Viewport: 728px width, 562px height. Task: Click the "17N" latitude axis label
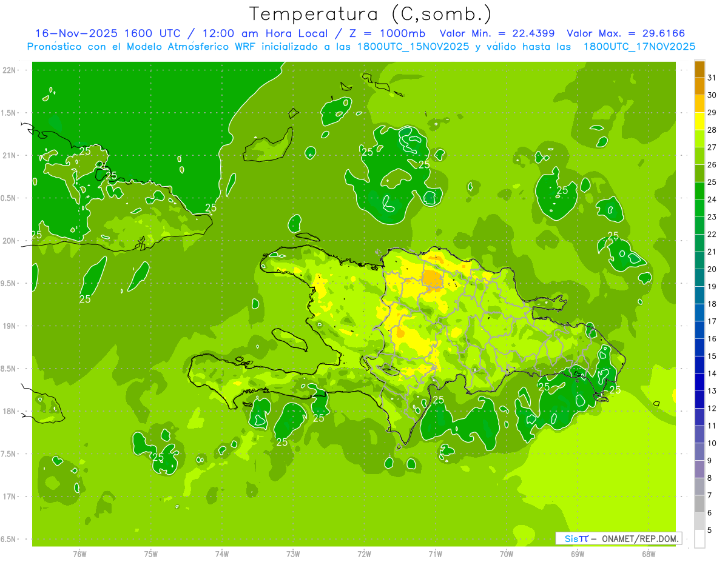click(x=9, y=497)
